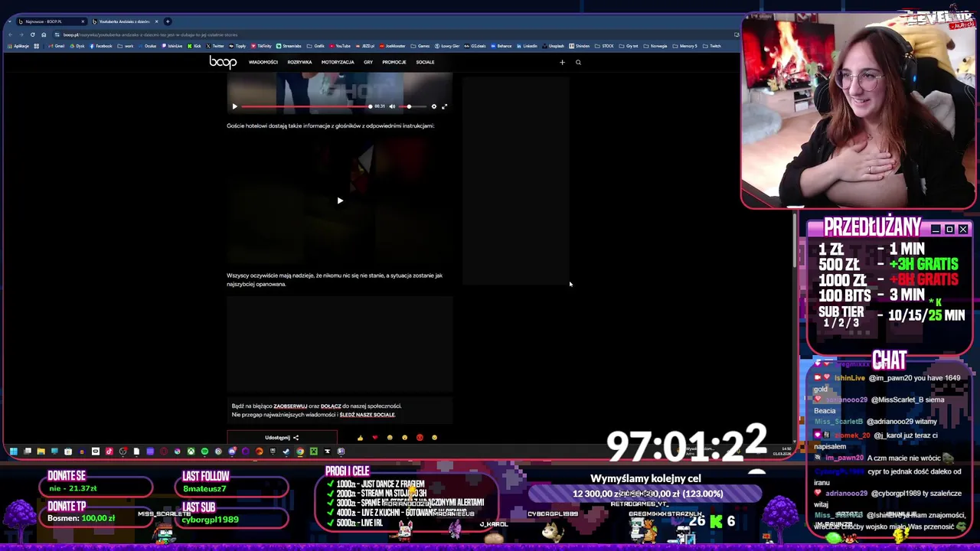Open TikTok icon in the taskbar
The width and height of the screenshot is (980, 551).
point(109,452)
